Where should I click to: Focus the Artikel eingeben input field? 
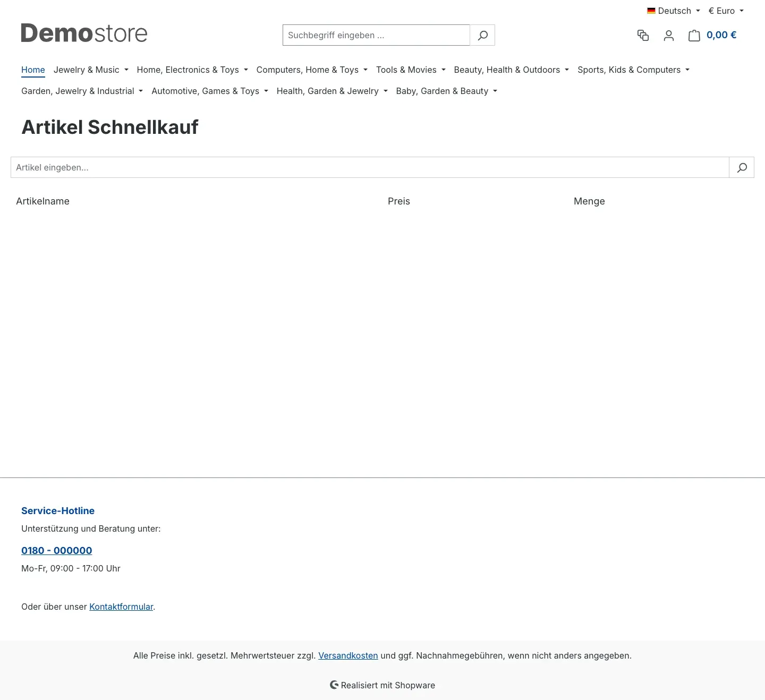(x=370, y=167)
